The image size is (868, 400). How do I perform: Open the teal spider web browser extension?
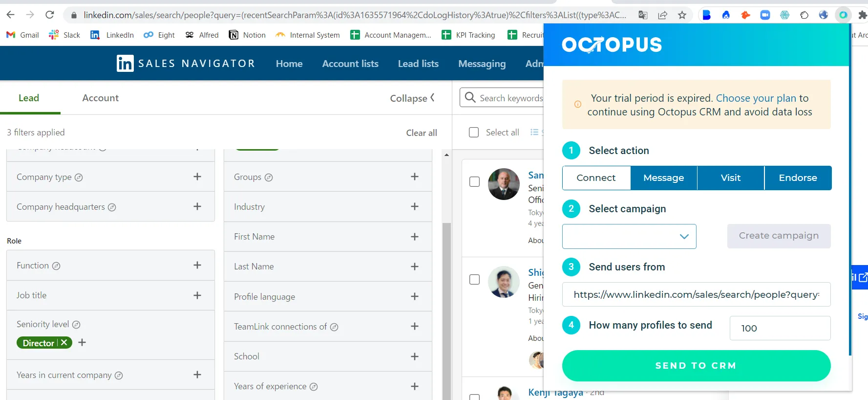(784, 15)
